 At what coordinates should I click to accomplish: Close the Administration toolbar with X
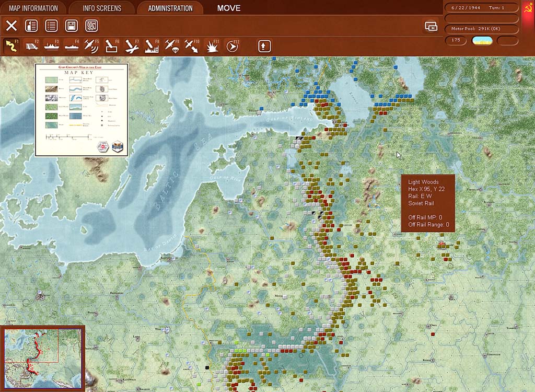11,26
